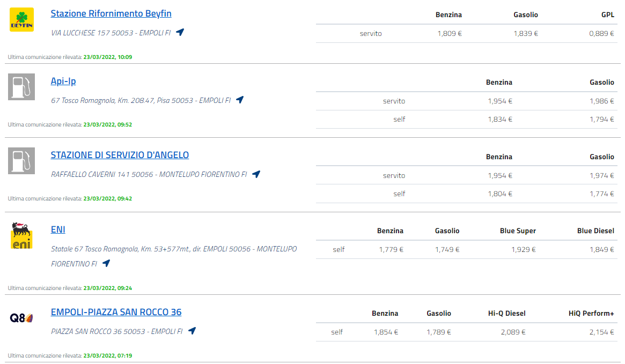Open navigation arrow for ENI Montelupo address
This screenshot has height=364, width=625.
click(x=106, y=263)
